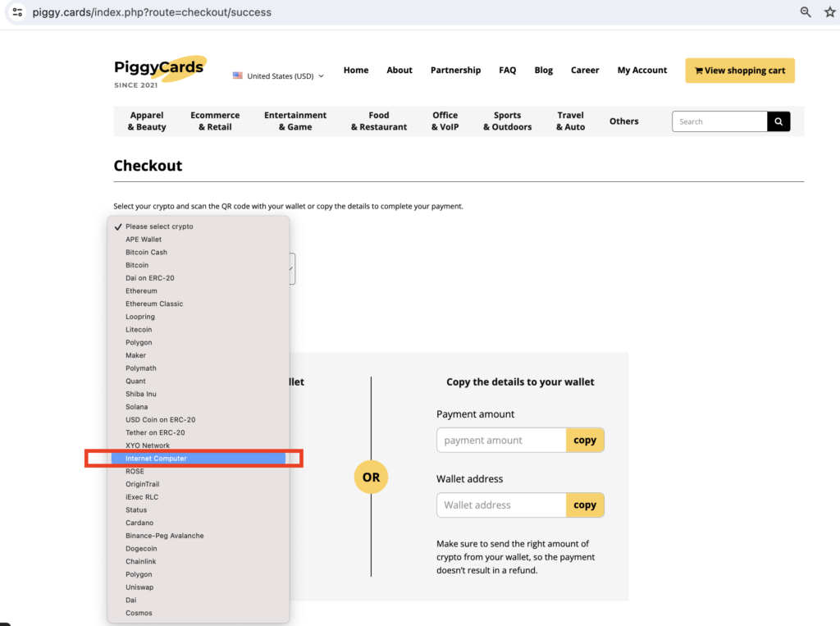Click the PiggyCards logo
The height and width of the screenshot is (626, 840).
pos(160,72)
